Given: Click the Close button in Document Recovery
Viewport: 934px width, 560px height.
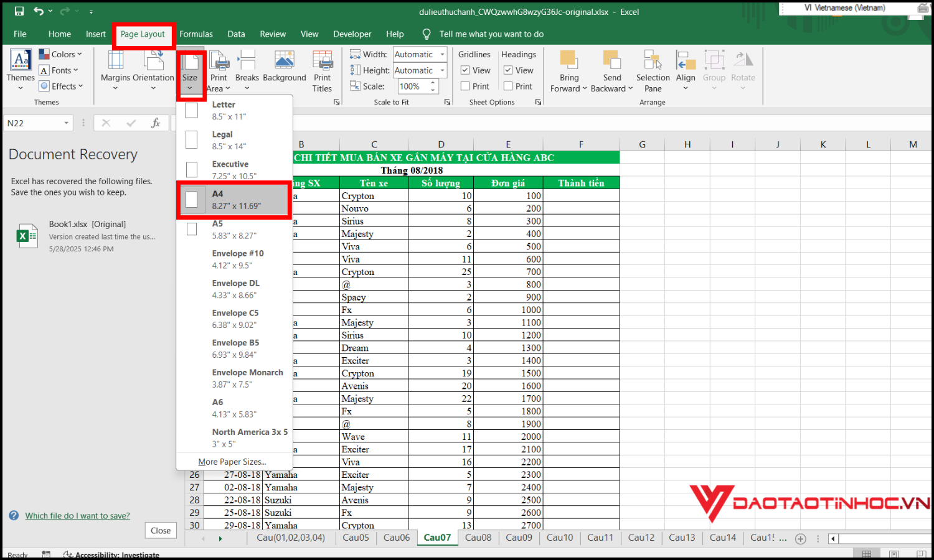Looking at the screenshot, I should pyautogui.click(x=161, y=531).
